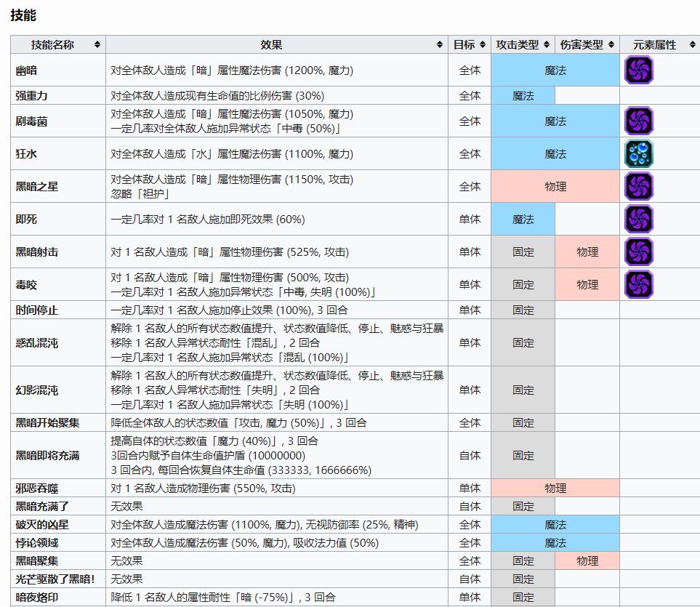700x607 pixels.
Task: Click the 时间停止 skill name
Action: [37, 310]
